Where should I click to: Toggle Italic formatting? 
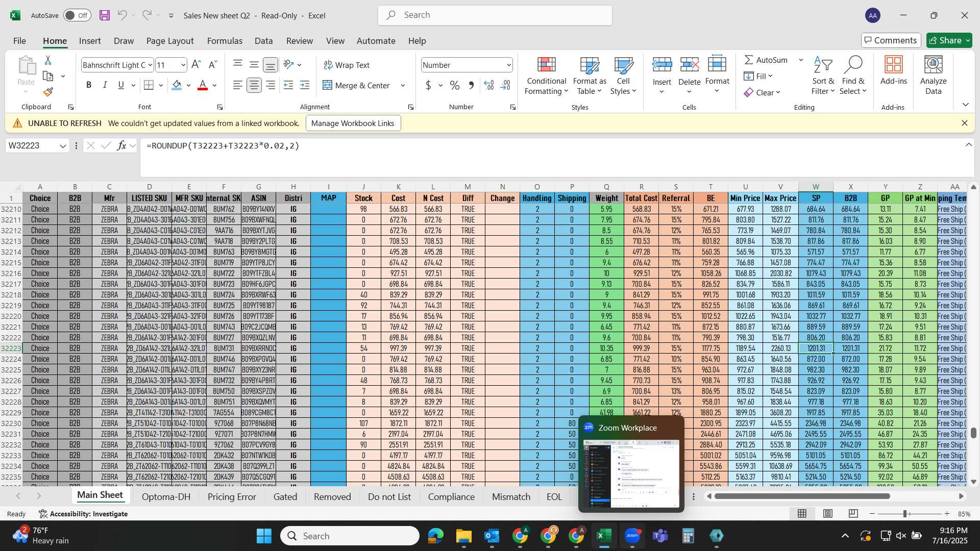[105, 85]
